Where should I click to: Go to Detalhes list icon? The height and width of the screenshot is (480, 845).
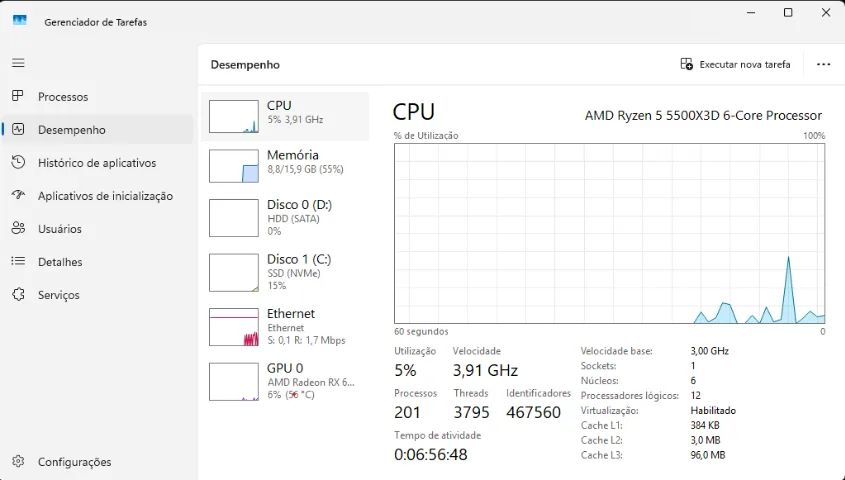(17, 261)
